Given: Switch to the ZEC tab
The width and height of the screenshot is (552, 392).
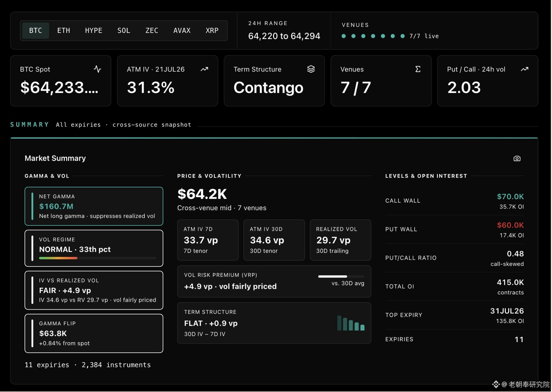Looking at the screenshot, I should click(x=152, y=31).
